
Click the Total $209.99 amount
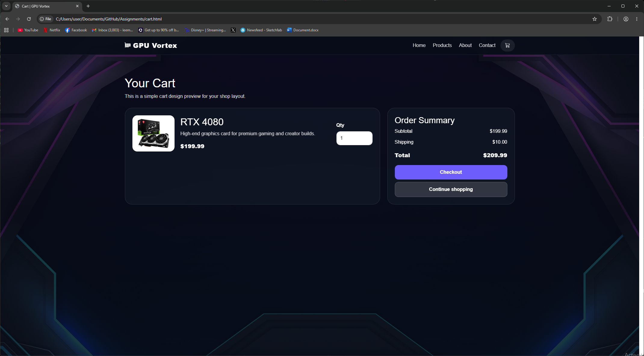495,155
